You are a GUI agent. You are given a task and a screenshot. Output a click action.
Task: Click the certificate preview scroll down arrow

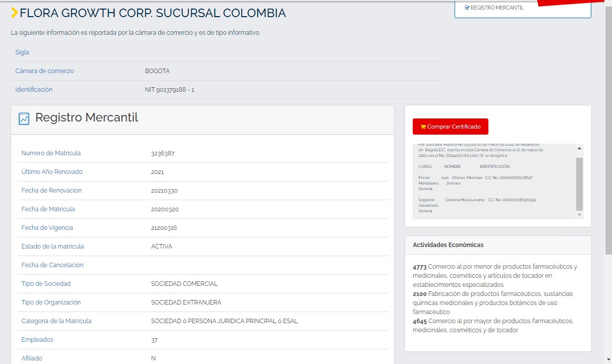[x=579, y=215]
